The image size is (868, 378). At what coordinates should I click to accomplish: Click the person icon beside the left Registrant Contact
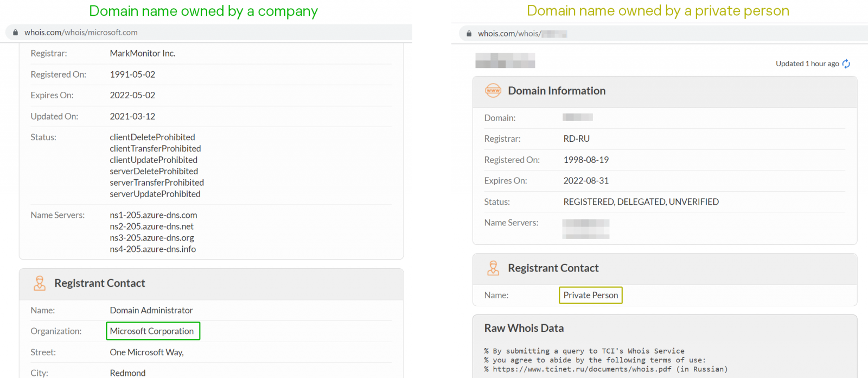40,283
